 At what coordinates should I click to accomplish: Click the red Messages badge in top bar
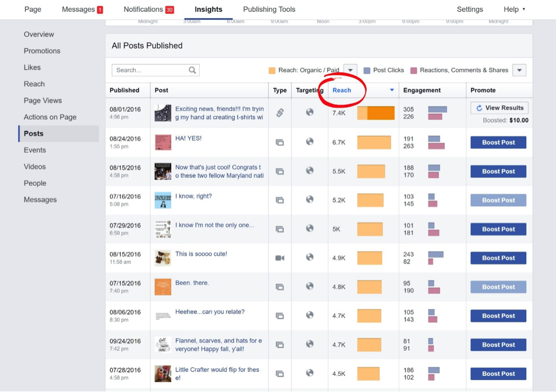tap(100, 10)
